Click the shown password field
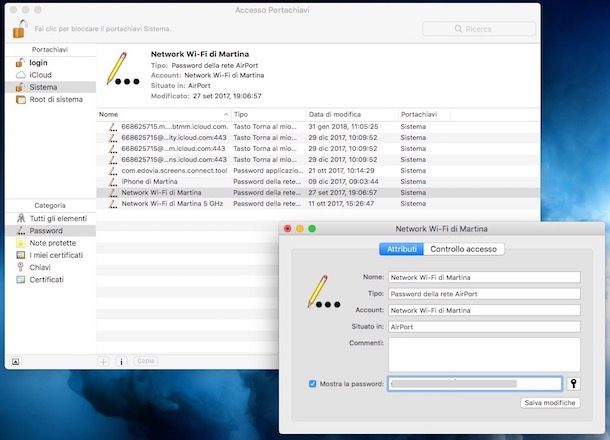Image resolution: width=610 pixels, height=440 pixels. click(475, 384)
